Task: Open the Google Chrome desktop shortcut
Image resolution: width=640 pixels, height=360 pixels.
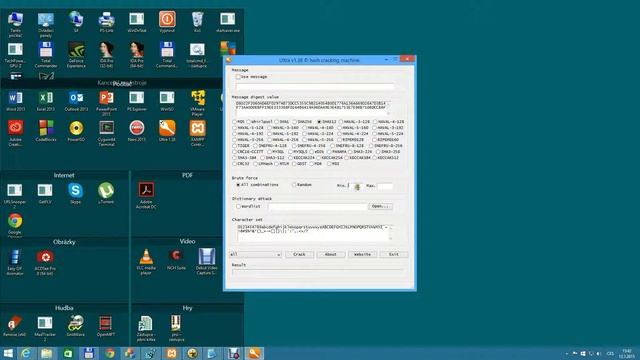Action: click(15, 224)
